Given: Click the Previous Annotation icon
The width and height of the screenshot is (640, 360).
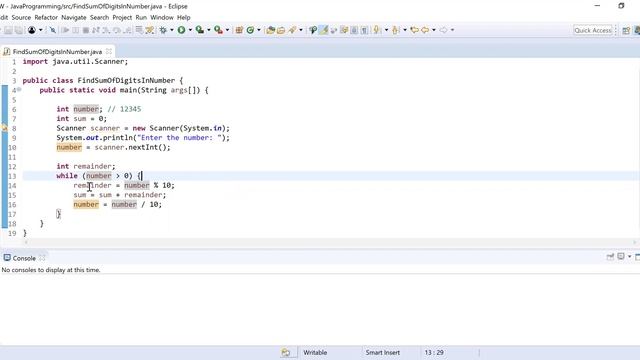Looking at the screenshot, I should [396, 30].
